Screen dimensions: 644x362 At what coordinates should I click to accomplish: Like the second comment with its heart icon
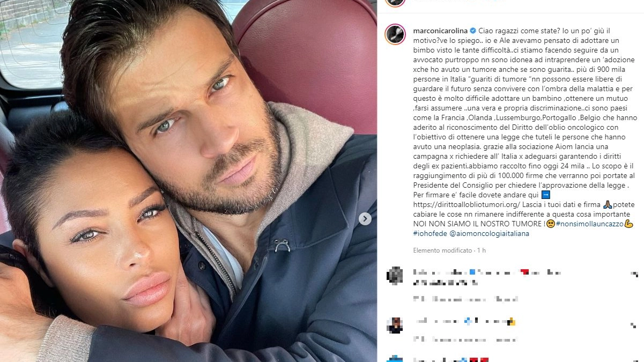pos(635,325)
